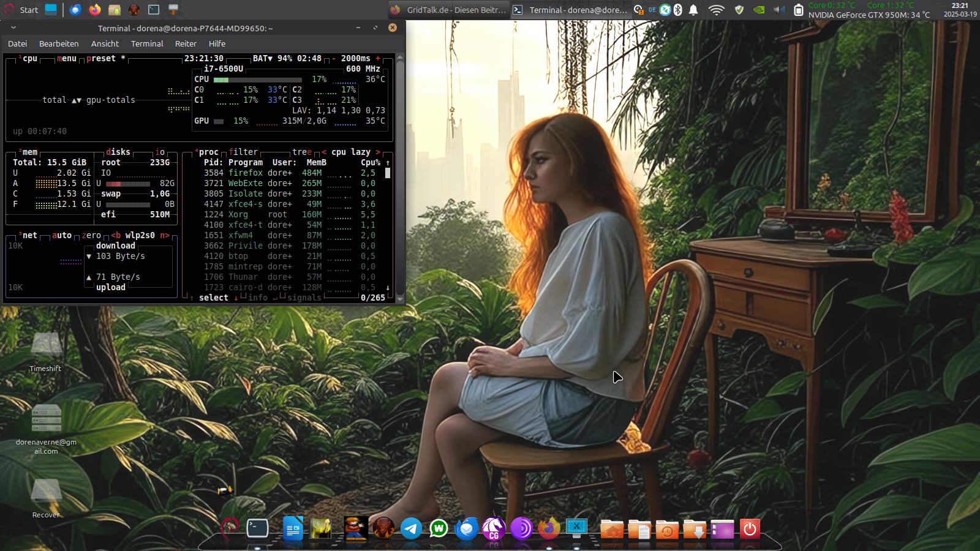The height and width of the screenshot is (551, 980).
Task: Open the notification bell in panel
Action: click(x=693, y=10)
